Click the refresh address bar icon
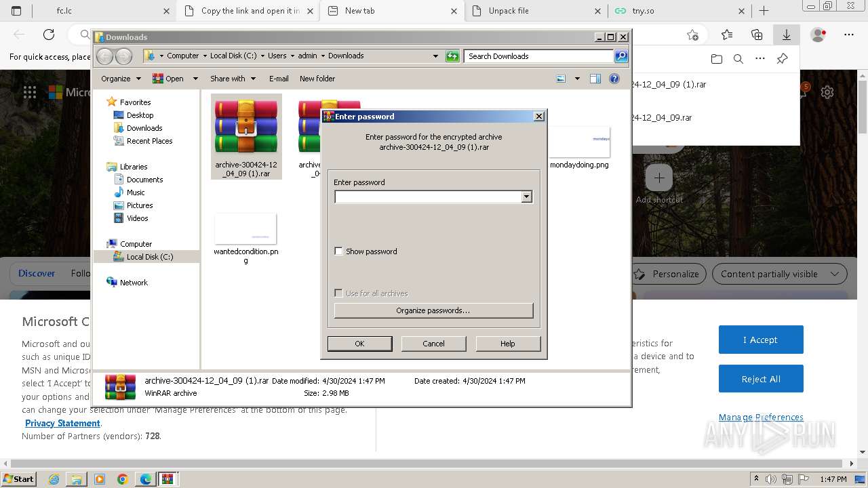This screenshot has height=488, width=868. tap(452, 56)
